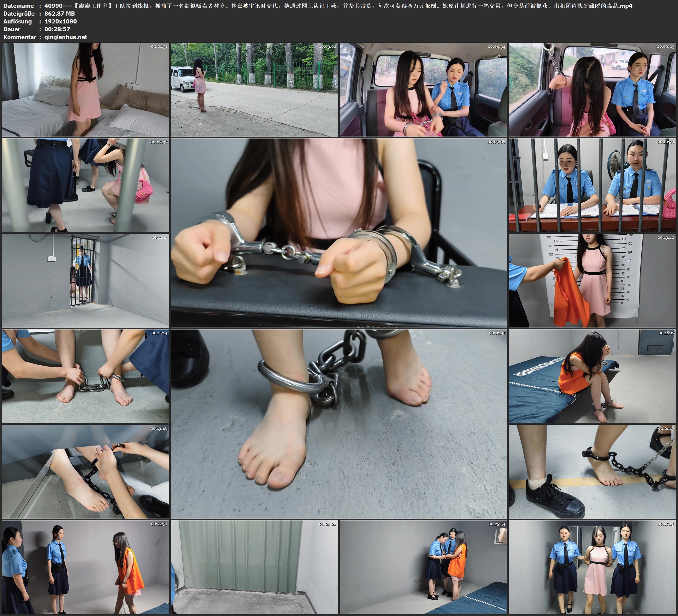Click the comment text qinglanhua.net
This screenshot has width=678, height=616.
tap(66, 37)
